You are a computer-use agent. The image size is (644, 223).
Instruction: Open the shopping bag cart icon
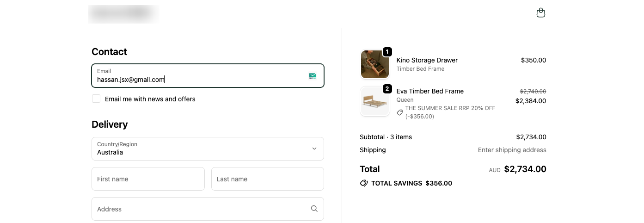tap(541, 13)
